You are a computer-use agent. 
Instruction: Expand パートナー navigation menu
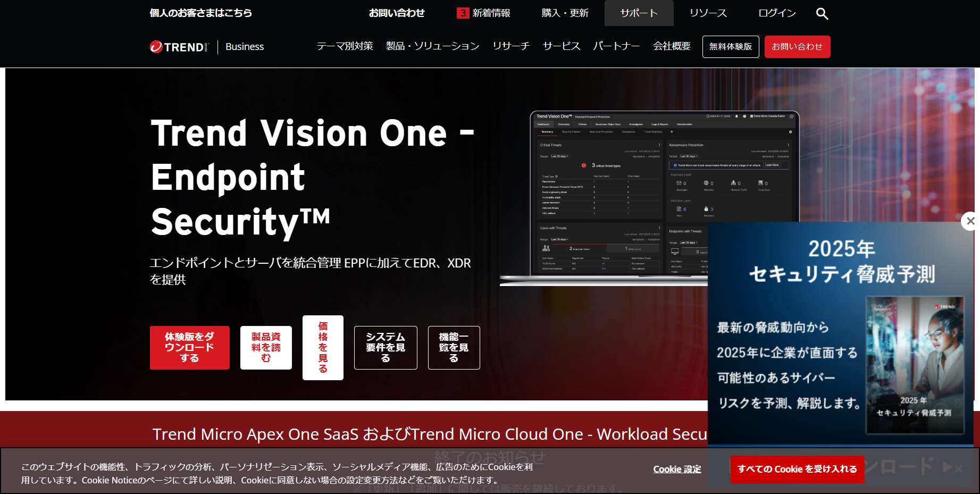click(617, 46)
